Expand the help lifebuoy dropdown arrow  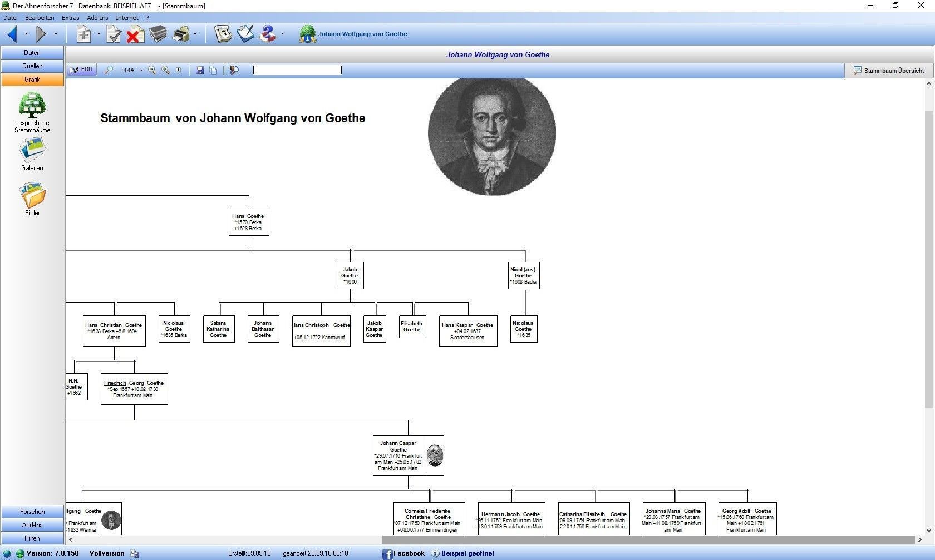click(x=282, y=34)
